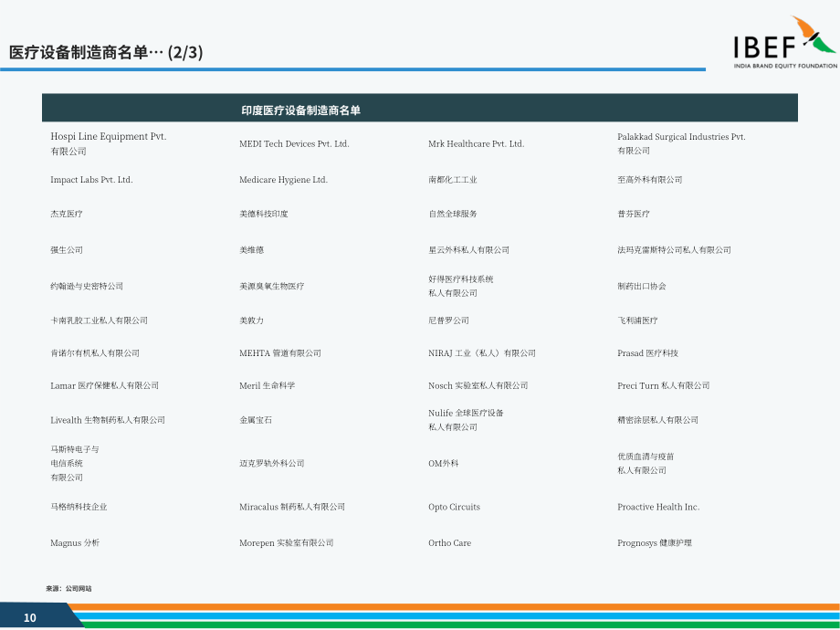This screenshot has width=840, height=630.
Task: Select the Prognosys 健康护理 entry
Action: coord(655,542)
